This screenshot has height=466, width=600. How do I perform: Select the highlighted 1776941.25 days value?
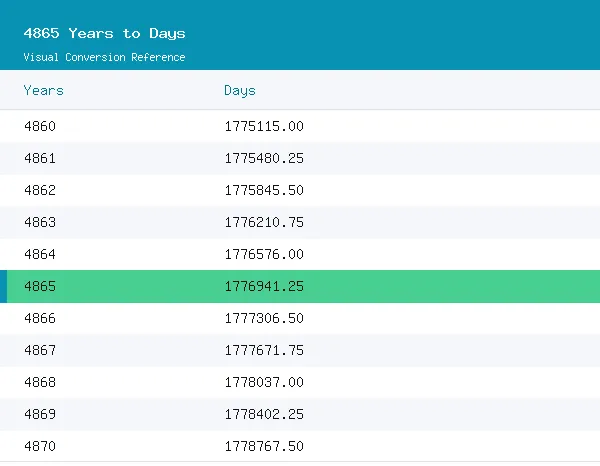pyautogui.click(x=264, y=286)
